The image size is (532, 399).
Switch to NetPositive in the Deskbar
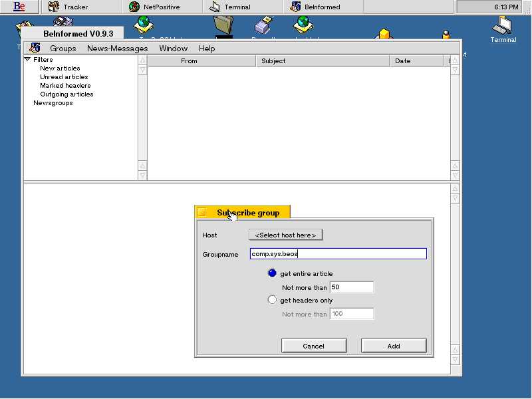tap(162, 7)
